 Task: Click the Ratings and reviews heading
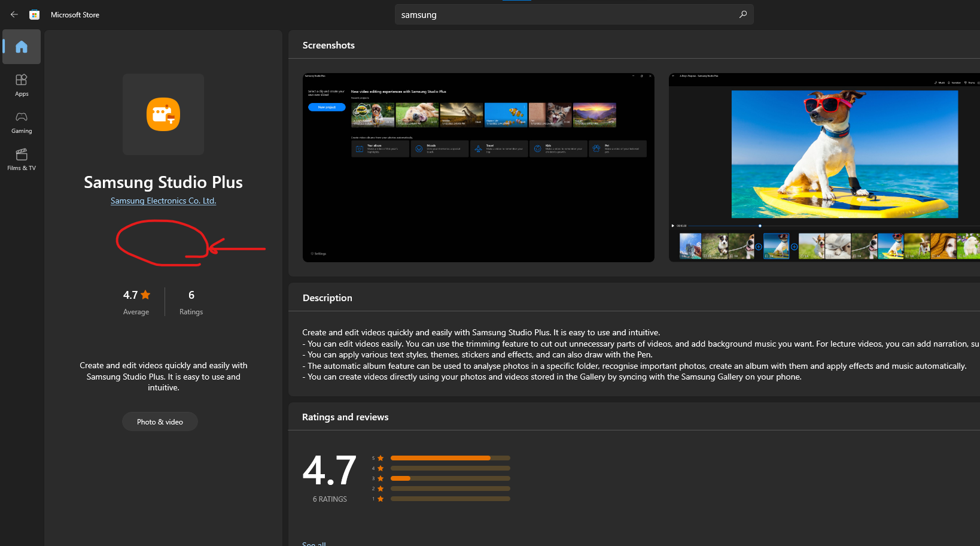345,417
